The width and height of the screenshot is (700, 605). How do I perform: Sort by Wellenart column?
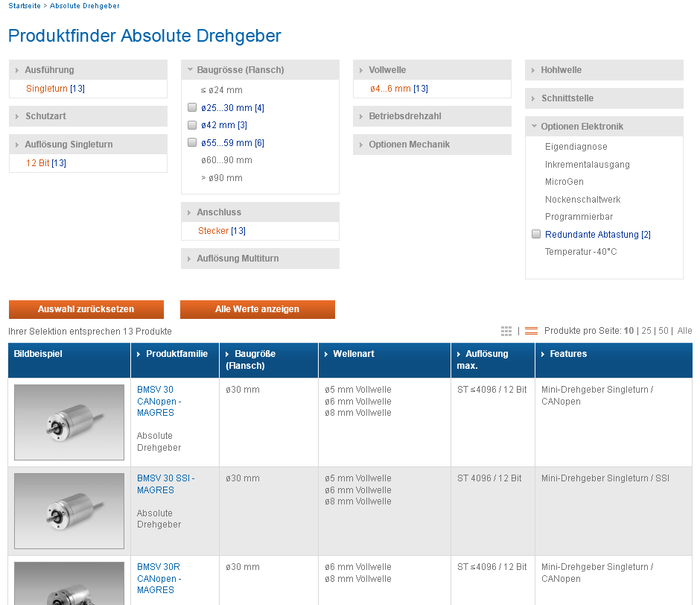[354, 353]
